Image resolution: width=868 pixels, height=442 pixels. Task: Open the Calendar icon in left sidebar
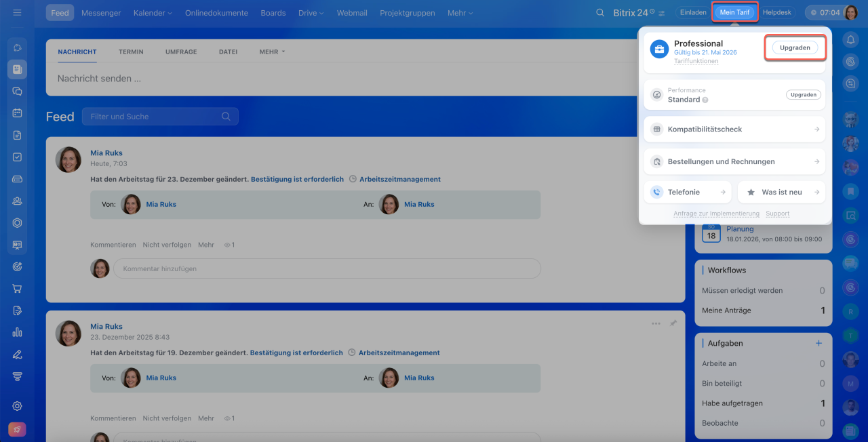(18, 113)
